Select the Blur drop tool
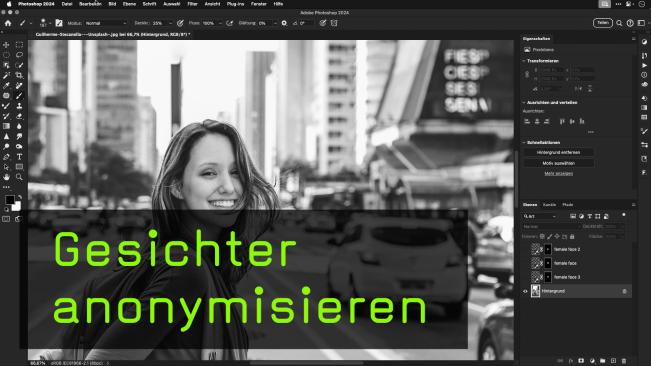 tap(19, 126)
